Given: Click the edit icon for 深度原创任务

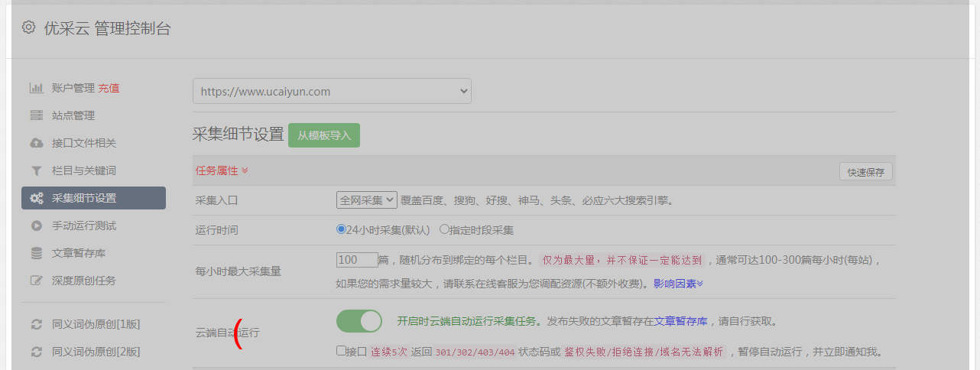Looking at the screenshot, I should click(x=36, y=281).
